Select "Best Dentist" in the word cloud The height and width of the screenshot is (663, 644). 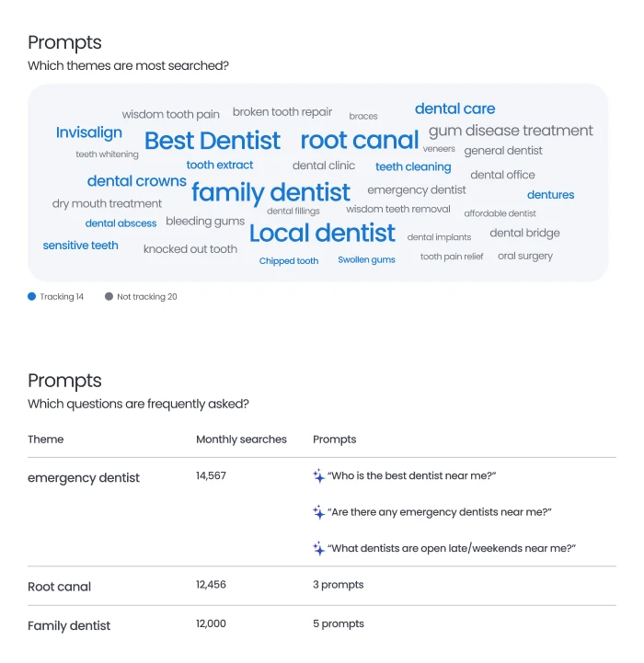point(213,141)
